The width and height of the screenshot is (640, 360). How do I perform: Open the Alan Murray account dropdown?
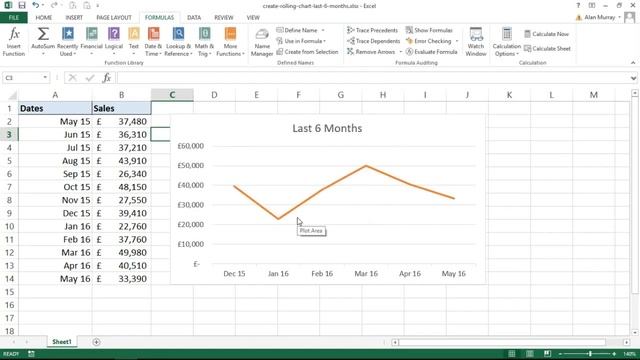pos(620,17)
